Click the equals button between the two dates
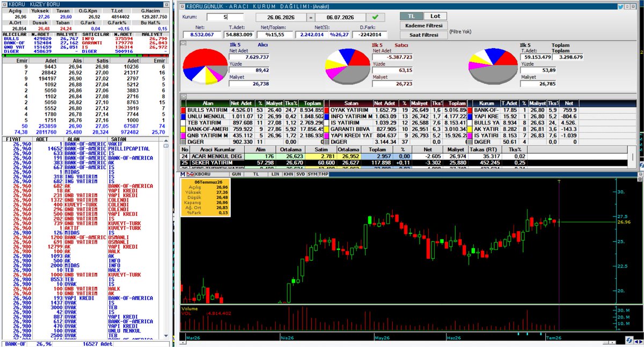The image size is (644, 347). [310, 17]
